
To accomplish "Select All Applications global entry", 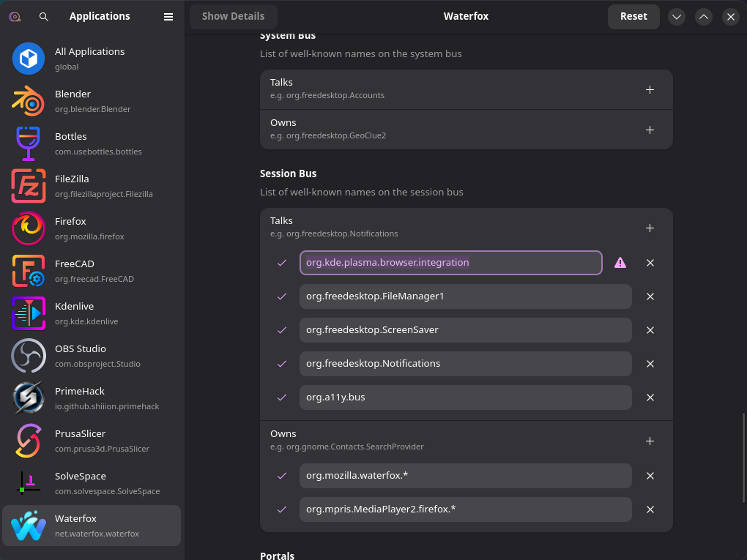I will coord(92,59).
